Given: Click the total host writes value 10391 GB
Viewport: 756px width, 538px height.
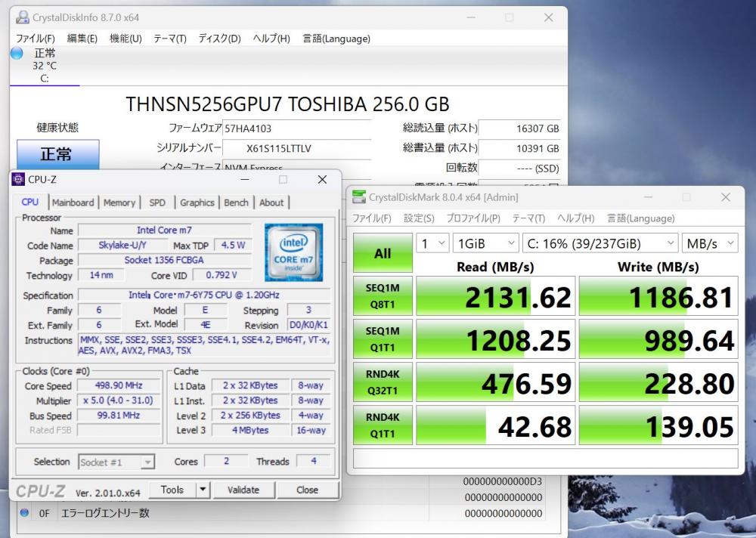Looking at the screenshot, I should tap(519, 149).
